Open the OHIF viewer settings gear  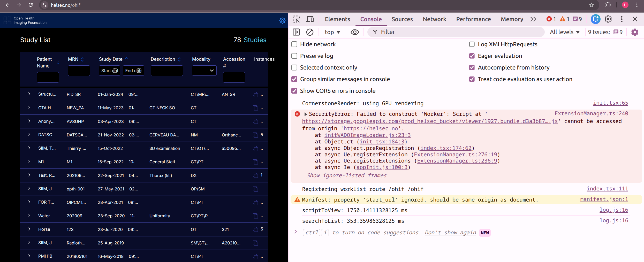click(x=282, y=21)
